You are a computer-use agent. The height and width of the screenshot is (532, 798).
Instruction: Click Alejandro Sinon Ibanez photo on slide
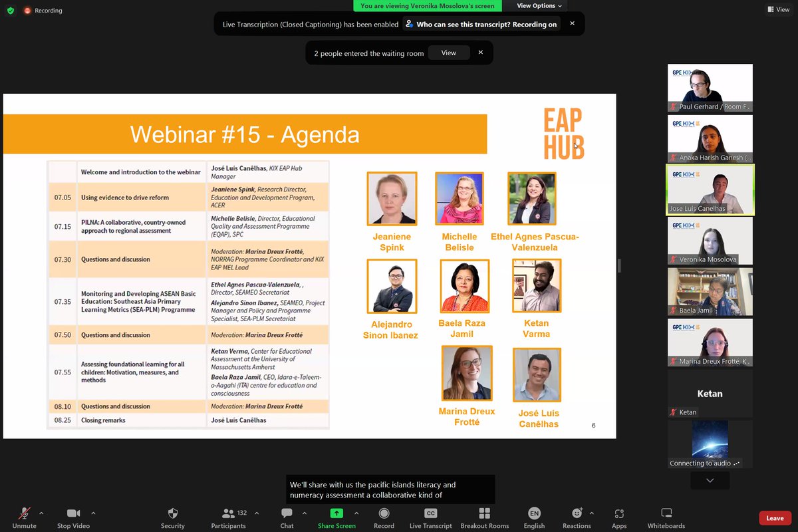[x=392, y=286]
